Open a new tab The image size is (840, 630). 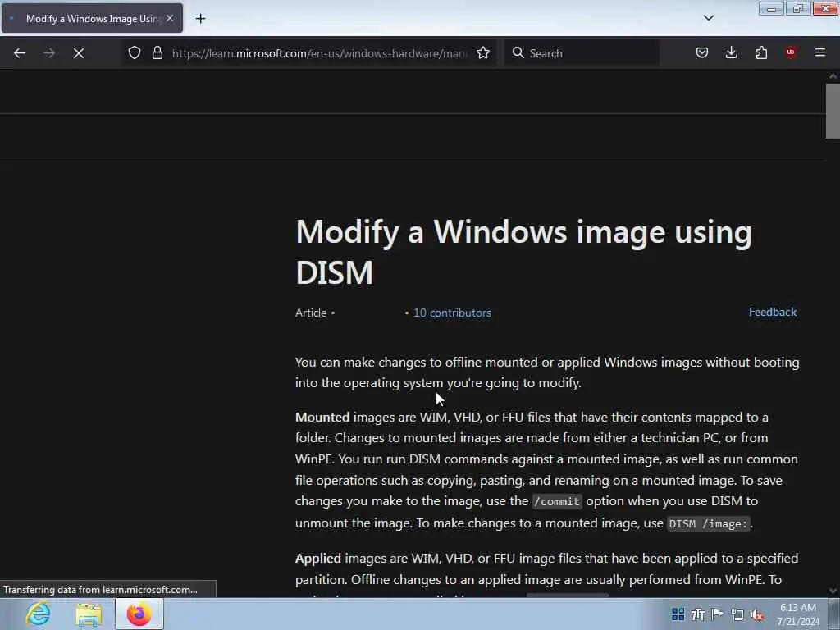click(x=200, y=18)
